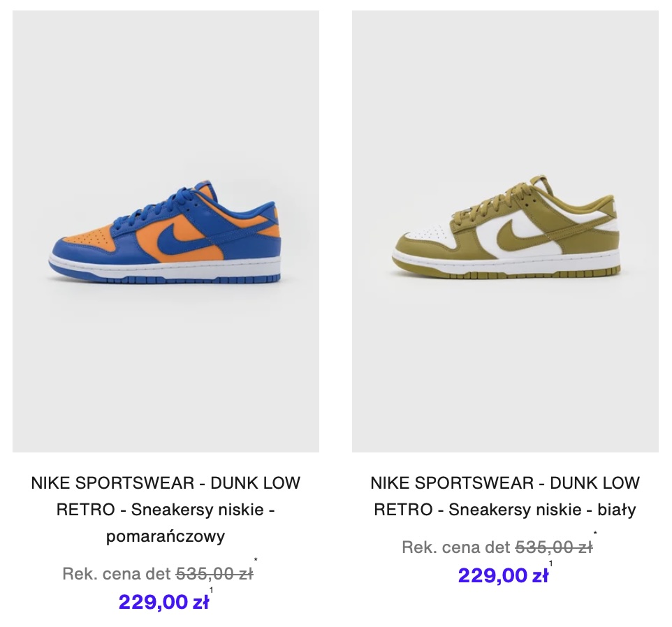Screen dimensions: 672x627
Task: Click the word "biały" in the right title
Action: [616, 510]
